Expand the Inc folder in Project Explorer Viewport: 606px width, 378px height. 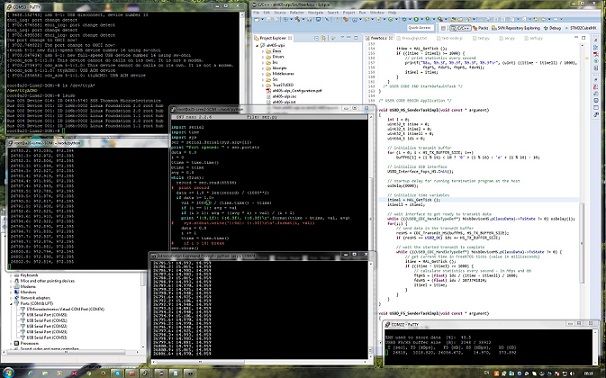[263, 62]
